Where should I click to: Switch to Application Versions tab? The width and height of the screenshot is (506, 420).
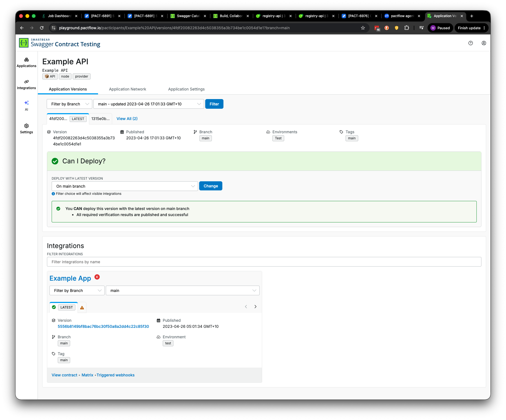[x=68, y=89]
